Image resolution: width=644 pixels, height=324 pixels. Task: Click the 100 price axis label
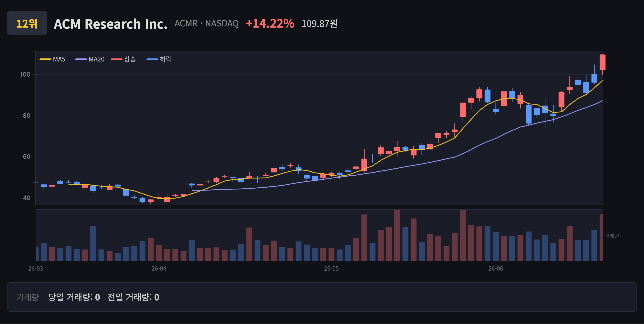pos(25,74)
